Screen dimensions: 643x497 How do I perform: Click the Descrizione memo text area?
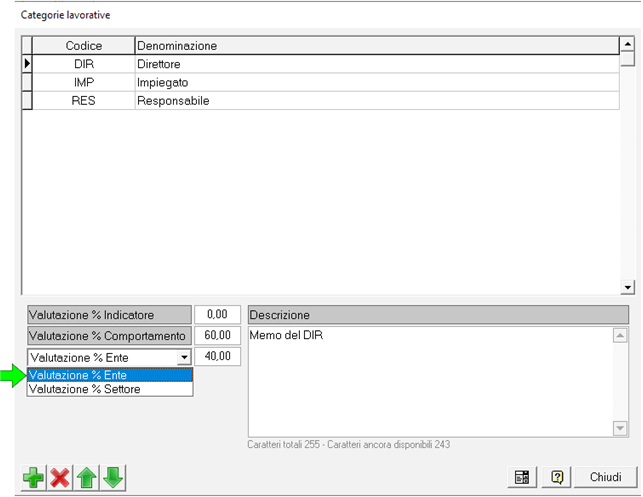428,380
